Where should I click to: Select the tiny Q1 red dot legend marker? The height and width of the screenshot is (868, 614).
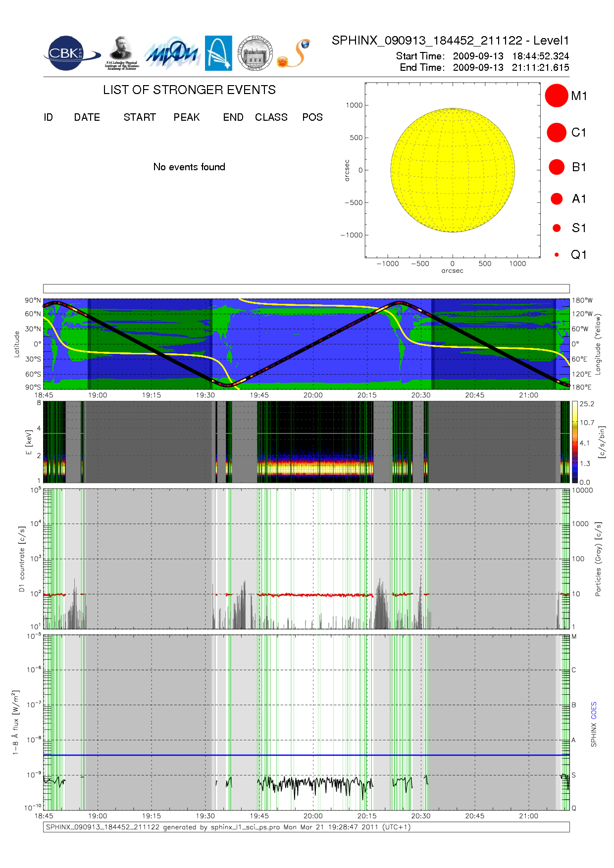click(557, 255)
